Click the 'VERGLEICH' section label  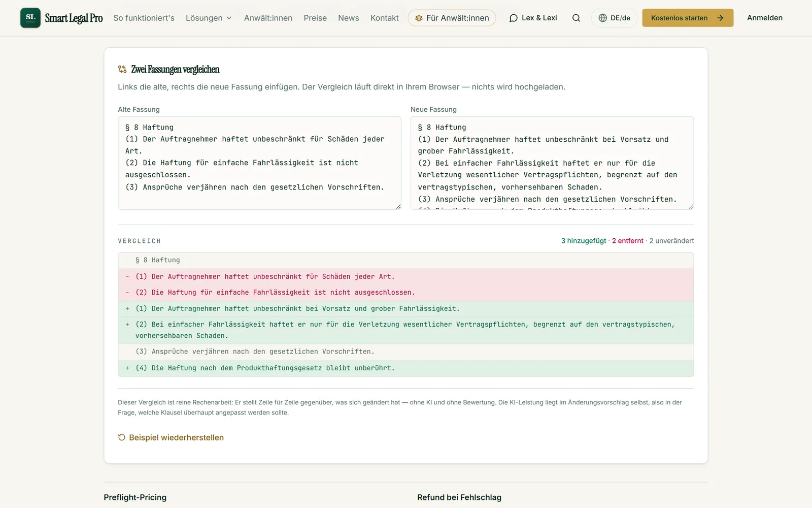point(139,241)
